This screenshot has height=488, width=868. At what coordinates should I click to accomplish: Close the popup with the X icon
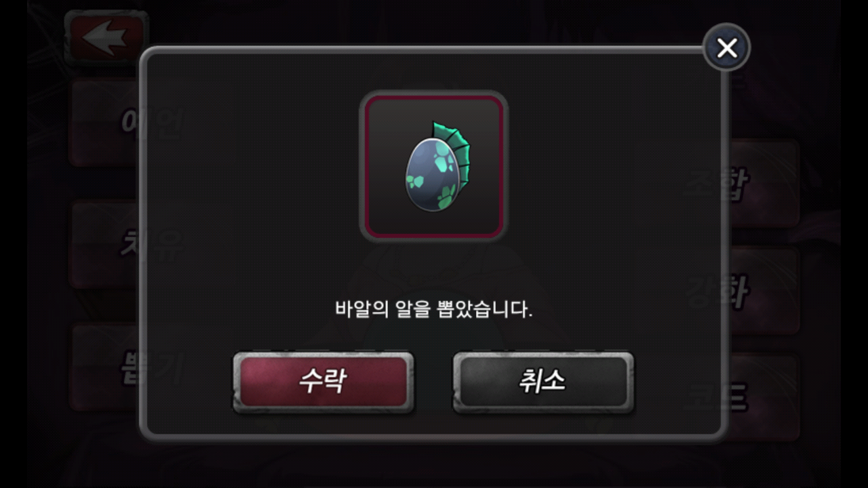[x=726, y=47]
